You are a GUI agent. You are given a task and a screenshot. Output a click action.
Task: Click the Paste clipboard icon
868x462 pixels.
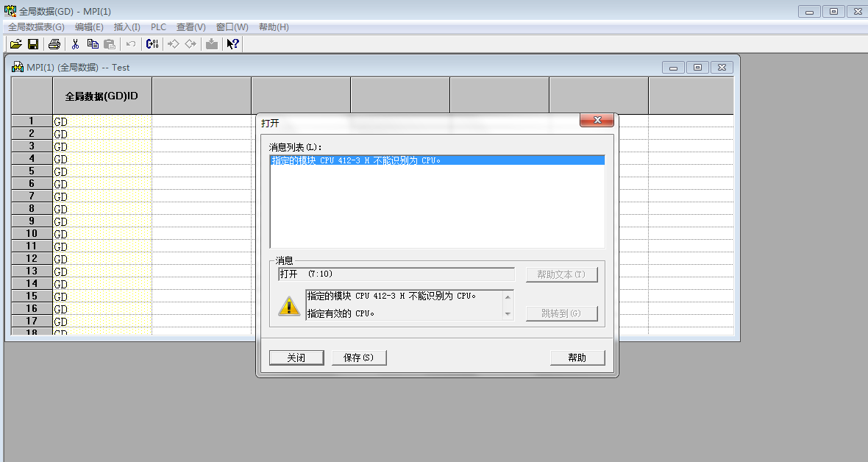(110, 43)
